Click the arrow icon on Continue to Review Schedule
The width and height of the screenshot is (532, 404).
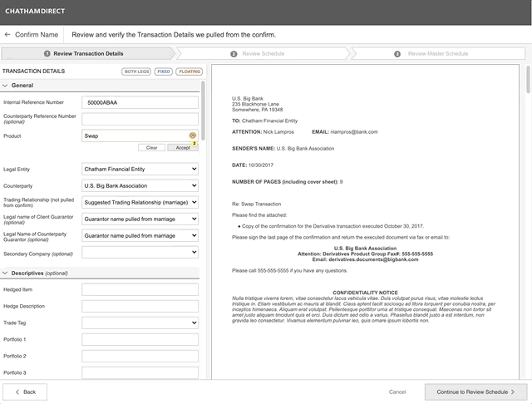513,392
